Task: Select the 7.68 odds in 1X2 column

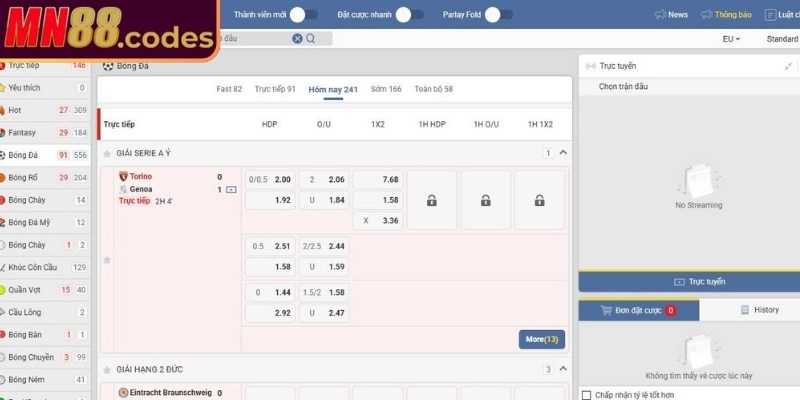Action: tap(377, 180)
